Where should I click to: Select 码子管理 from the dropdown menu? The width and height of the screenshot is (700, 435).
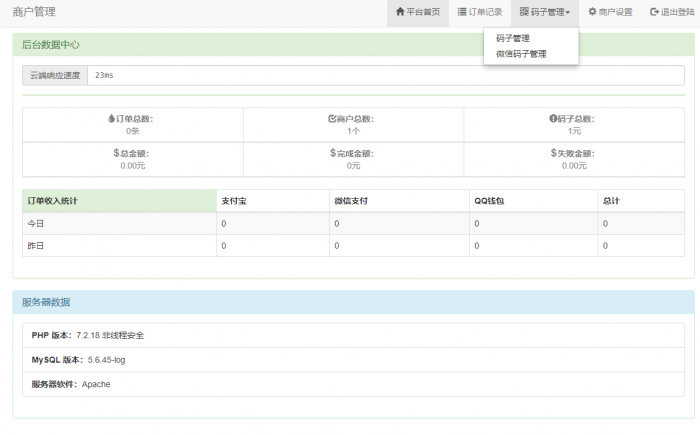point(513,38)
